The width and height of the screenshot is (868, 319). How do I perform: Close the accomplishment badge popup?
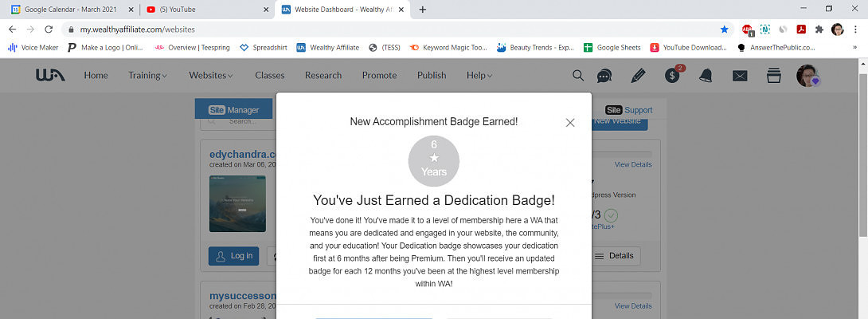(569, 123)
